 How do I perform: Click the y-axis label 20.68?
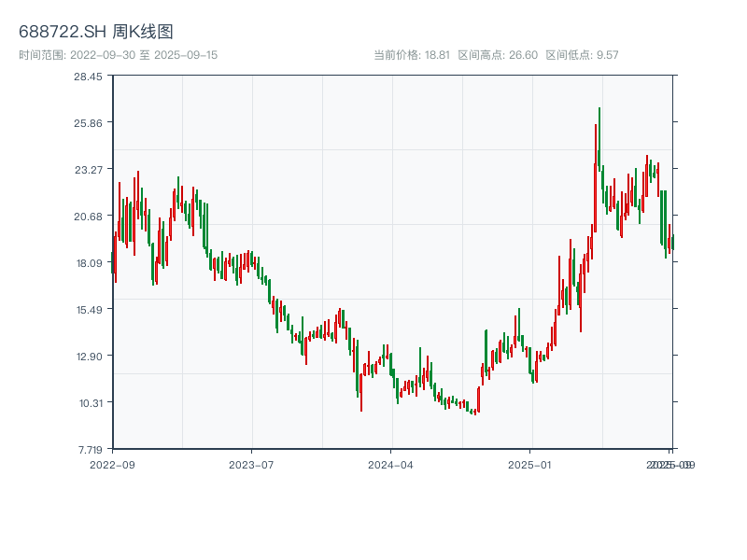tap(88, 217)
